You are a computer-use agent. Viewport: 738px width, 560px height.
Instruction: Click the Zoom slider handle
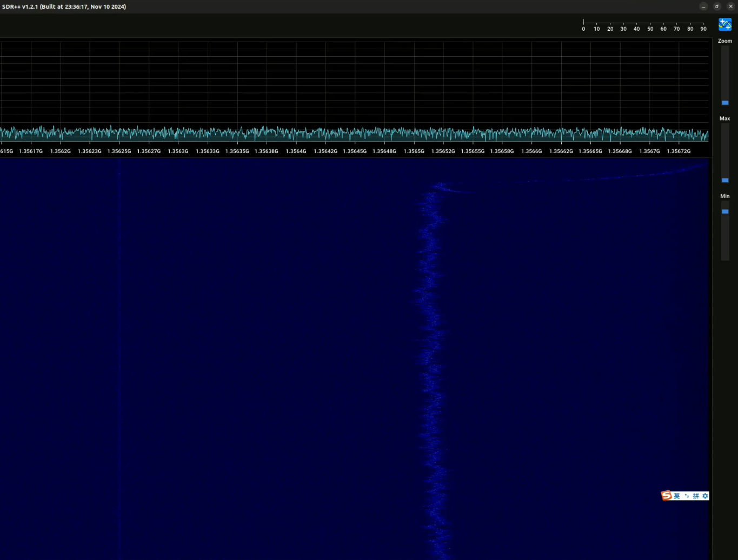[x=725, y=103]
